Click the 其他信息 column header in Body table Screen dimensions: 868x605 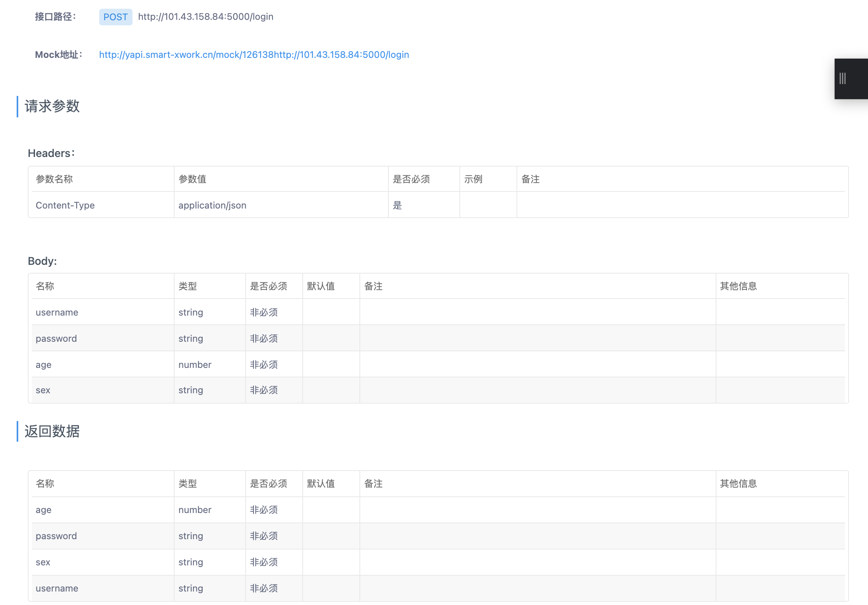click(x=738, y=286)
